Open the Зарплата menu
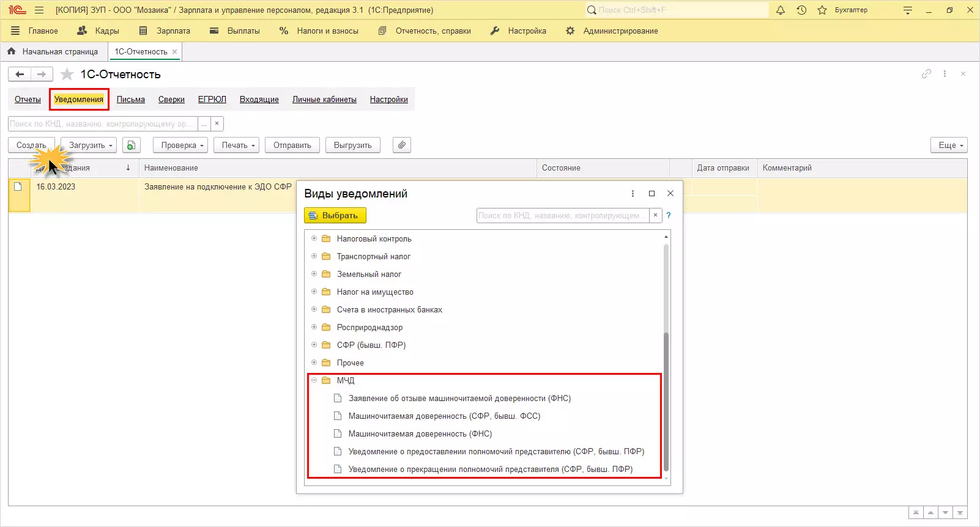The width and height of the screenshot is (980, 527). [x=165, y=31]
